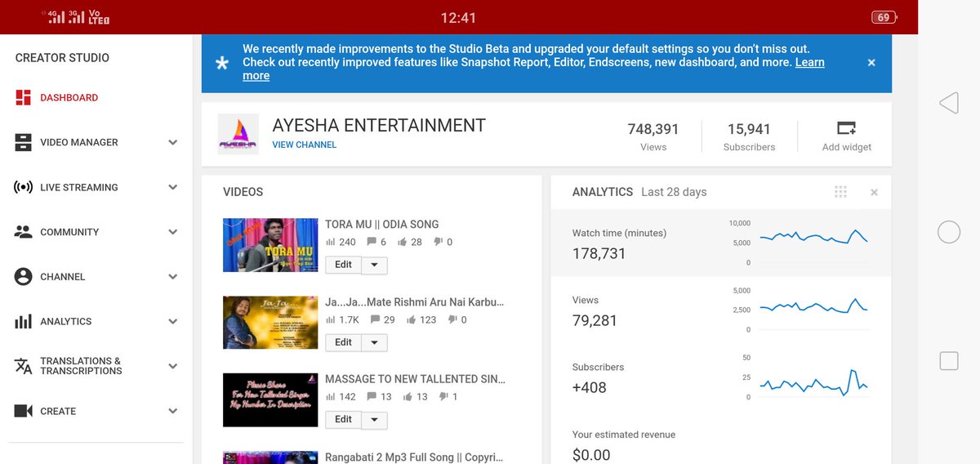Open MASSAGE TO NEW TALLENTED thumbnail
The width and height of the screenshot is (980, 464).
(x=270, y=399)
